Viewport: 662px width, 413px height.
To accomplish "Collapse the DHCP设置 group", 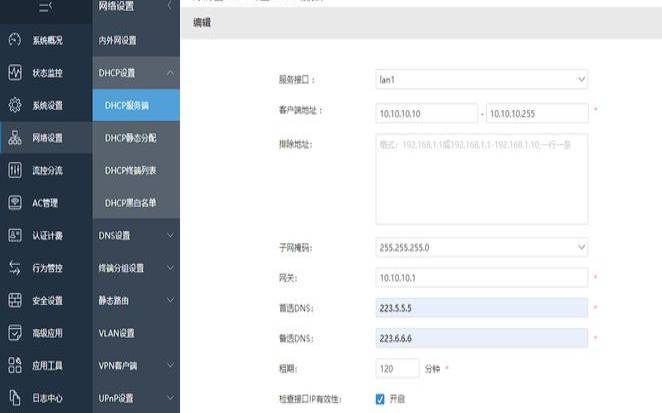I will pos(136,73).
